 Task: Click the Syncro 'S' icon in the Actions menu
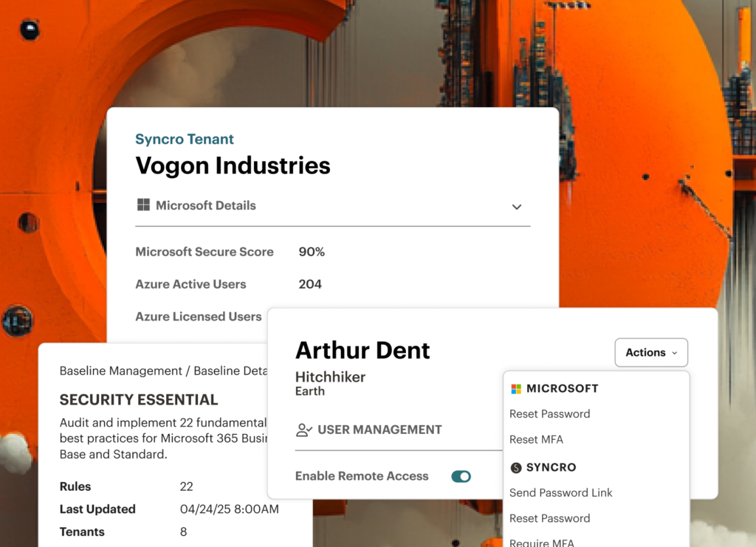[x=515, y=467]
